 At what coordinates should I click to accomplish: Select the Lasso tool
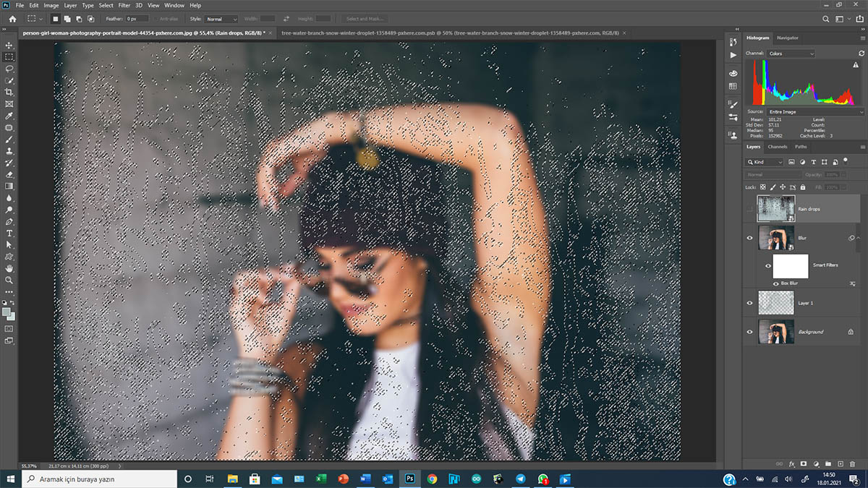coord(9,69)
